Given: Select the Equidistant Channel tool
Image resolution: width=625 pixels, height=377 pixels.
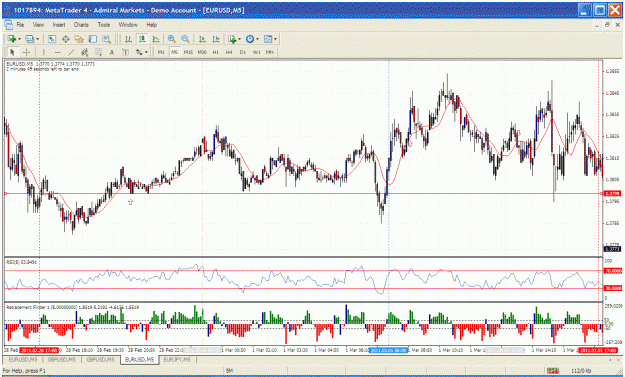Looking at the screenshot, I should (x=85, y=52).
